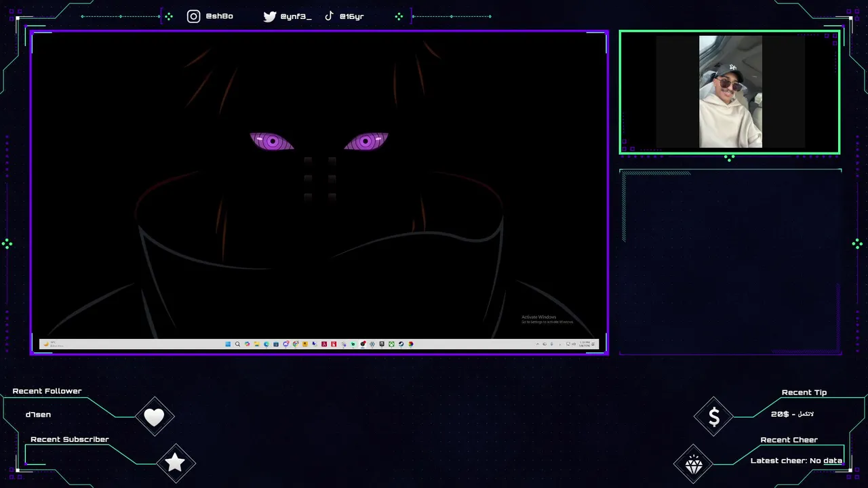Click the heart icon beside Recent Follower
Viewport: 868px width, 488px height.
click(x=154, y=418)
